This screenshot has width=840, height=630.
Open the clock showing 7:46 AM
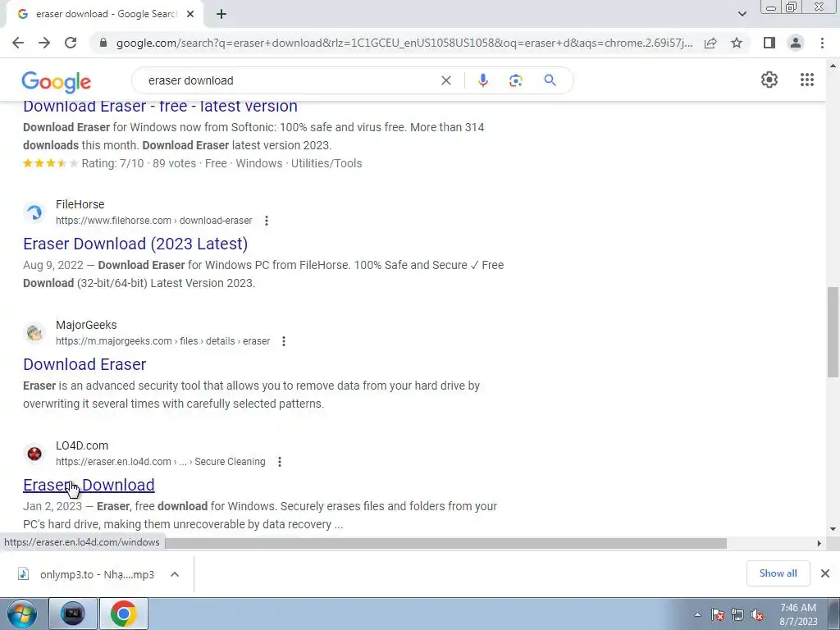pyautogui.click(x=798, y=614)
